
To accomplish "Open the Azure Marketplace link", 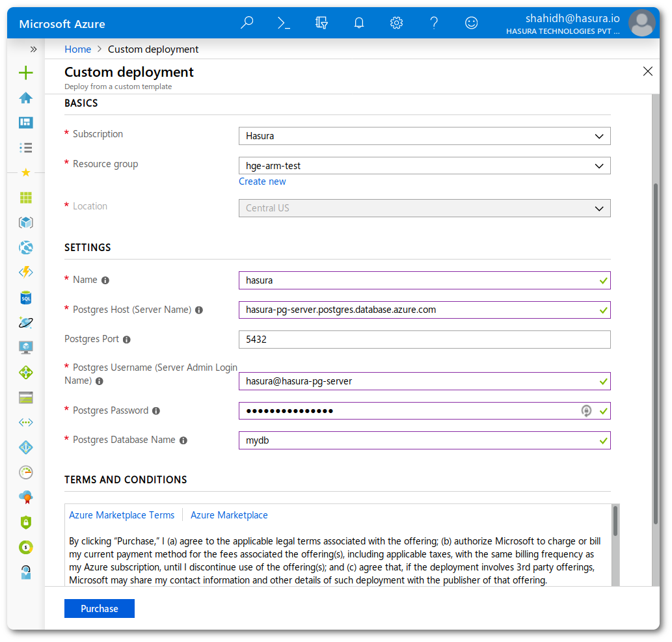I will pyautogui.click(x=229, y=515).
